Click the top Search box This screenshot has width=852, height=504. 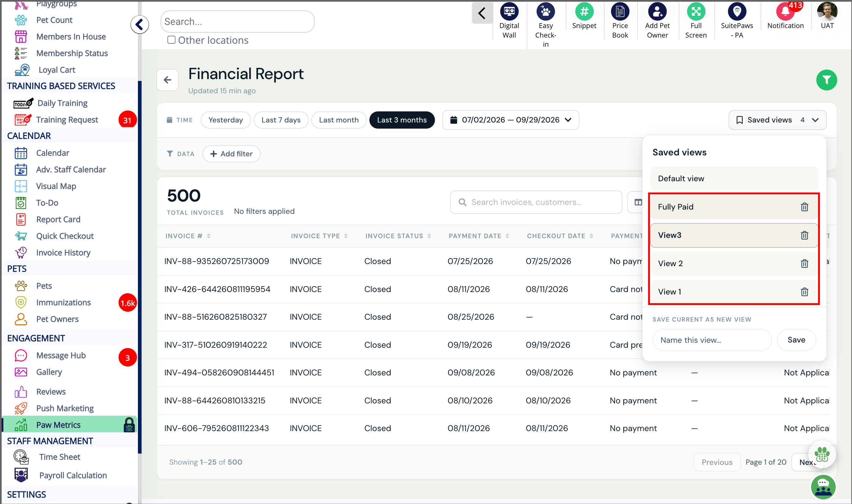237,22
